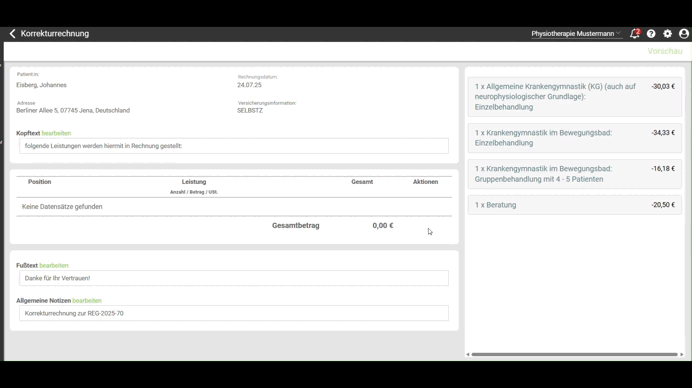Click the scrollbar's left arrow
The width and height of the screenshot is (692, 388).
pos(468,354)
